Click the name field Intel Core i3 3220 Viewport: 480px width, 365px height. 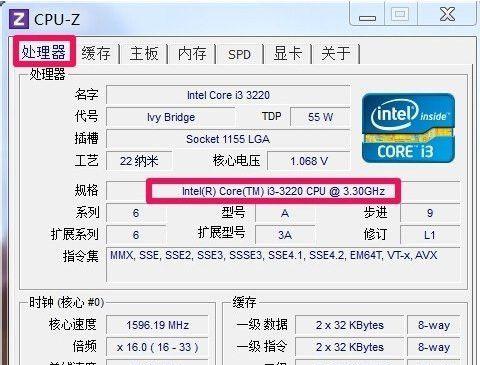coord(228,95)
